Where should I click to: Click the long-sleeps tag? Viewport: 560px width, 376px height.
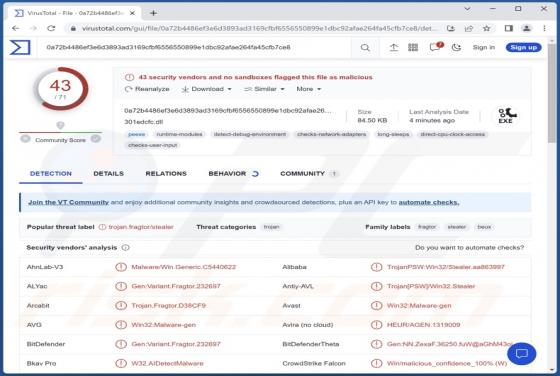coord(393,134)
